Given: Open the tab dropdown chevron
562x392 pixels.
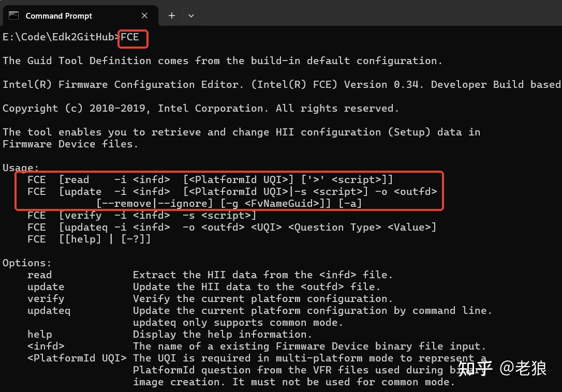Looking at the screenshot, I should tap(191, 16).
